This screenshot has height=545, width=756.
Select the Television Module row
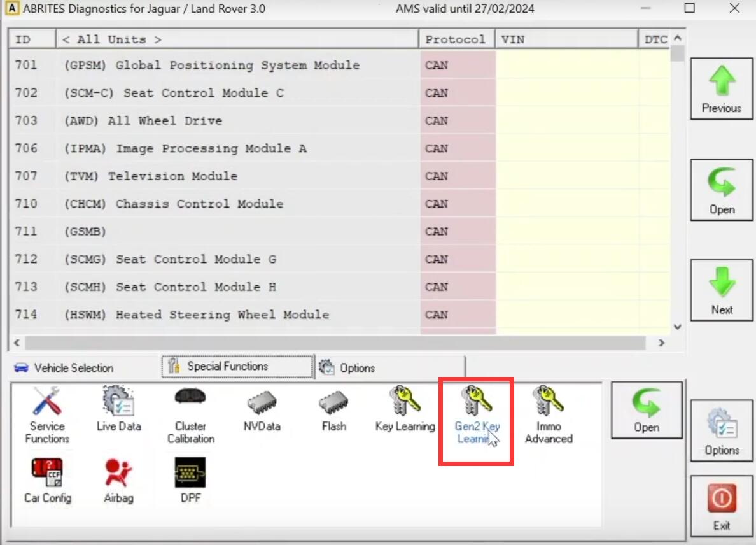point(339,176)
